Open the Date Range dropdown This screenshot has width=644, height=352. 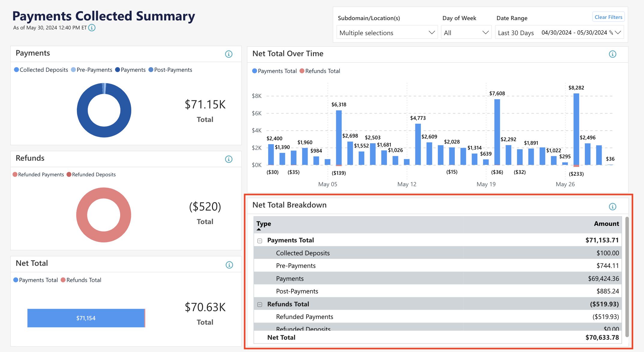click(618, 32)
